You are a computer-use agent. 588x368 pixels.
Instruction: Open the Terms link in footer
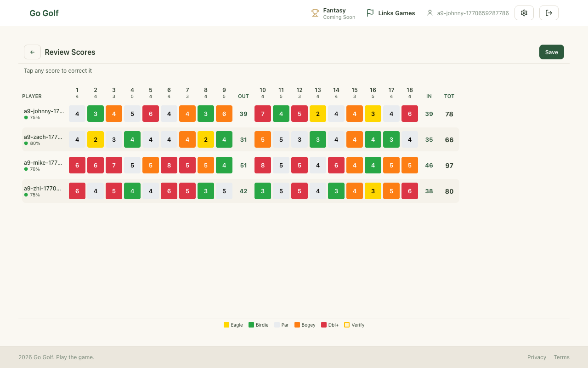(x=561, y=357)
